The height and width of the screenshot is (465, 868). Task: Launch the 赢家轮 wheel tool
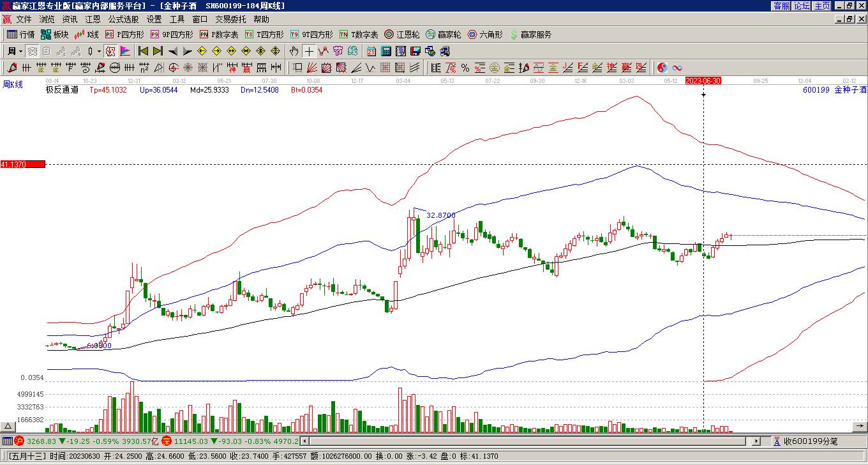point(444,34)
